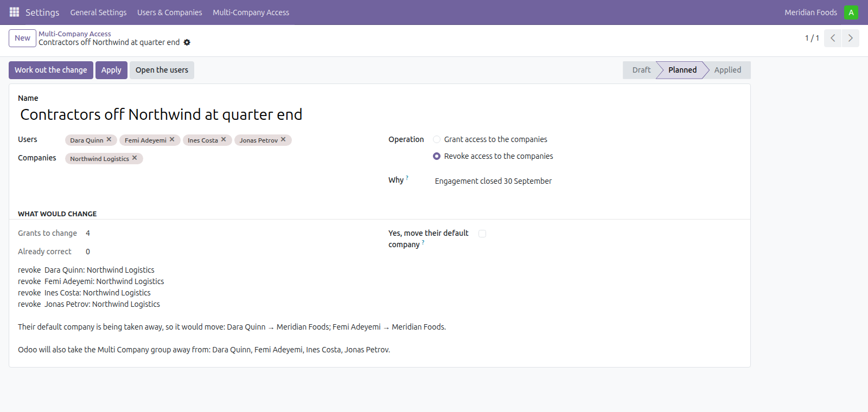
Task: Open the apps grid menu icon
Action: coord(14,12)
